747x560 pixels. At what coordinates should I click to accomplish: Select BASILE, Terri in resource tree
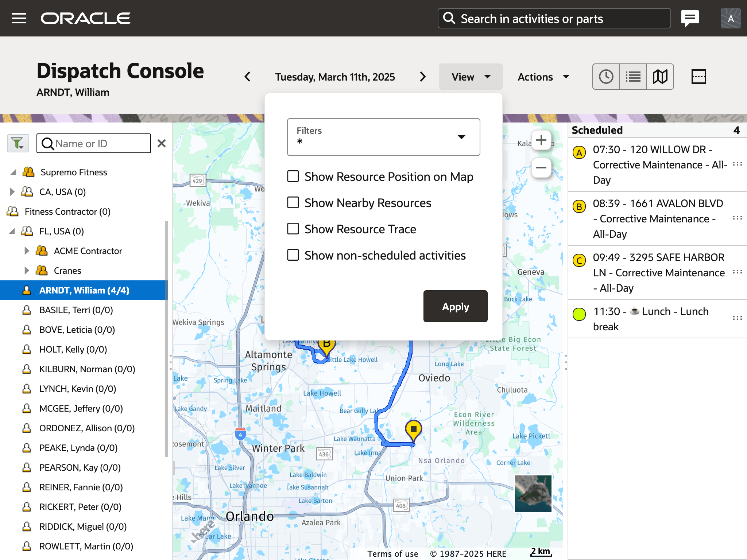click(x=76, y=310)
